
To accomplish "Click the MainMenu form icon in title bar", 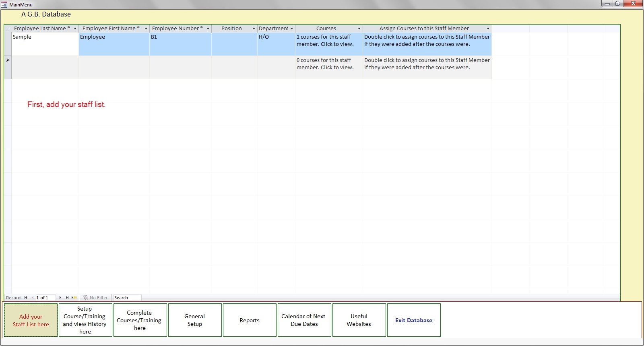I will tap(4, 4).
